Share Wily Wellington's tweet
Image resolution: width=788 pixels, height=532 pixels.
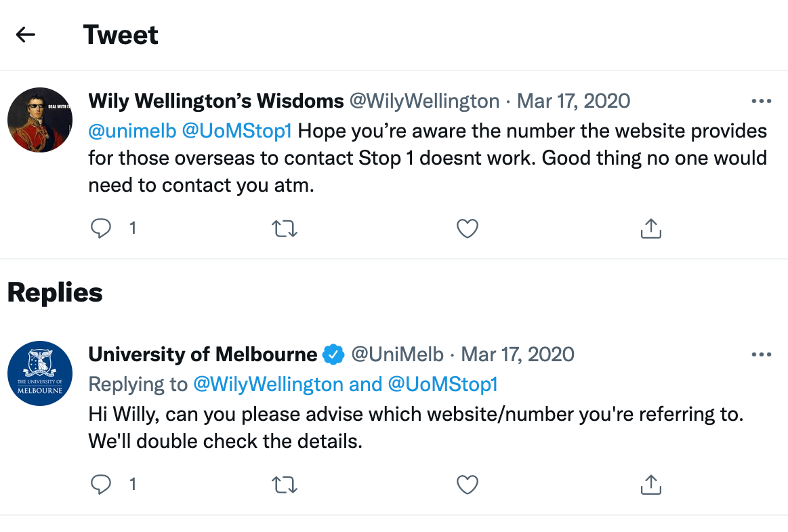(650, 229)
